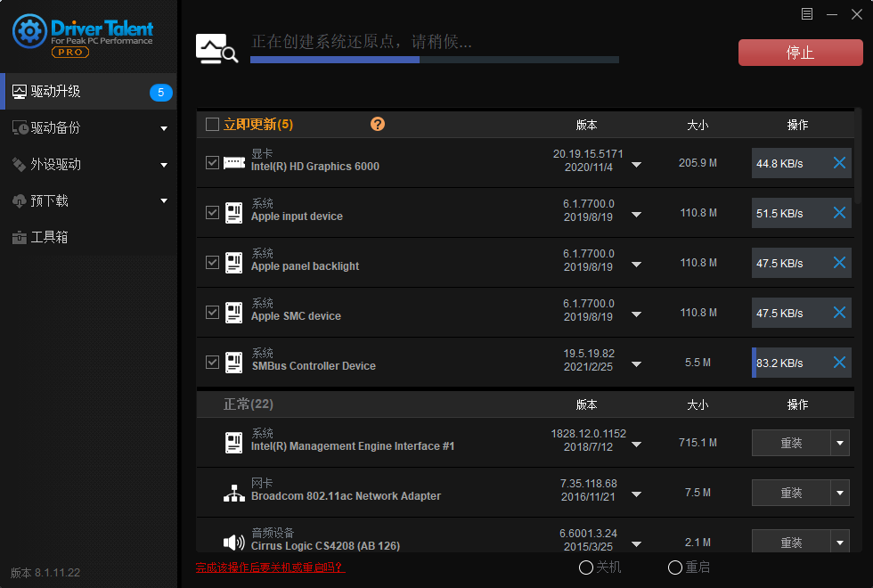Open the top-right menu list icon
Viewport: 873px width, 588px height.
point(807,14)
